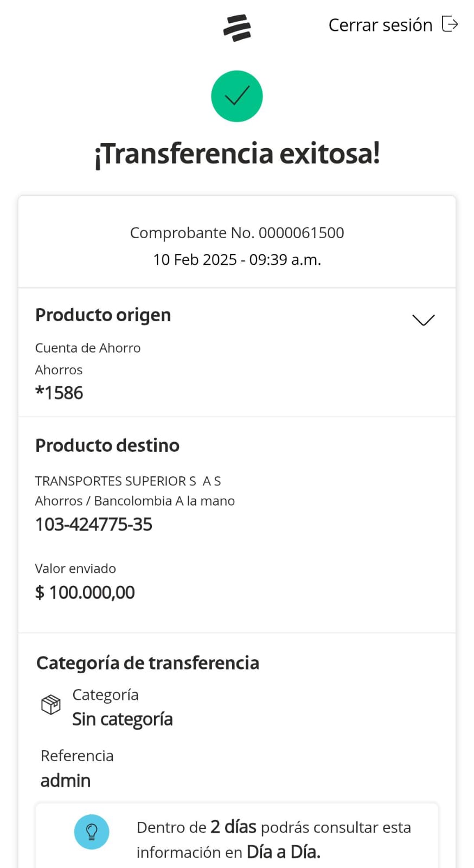Select destination account 103-424775-35
Image resolution: width=474 pixels, height=868 pixels.
pyautogui.click(x=94, y=525)
